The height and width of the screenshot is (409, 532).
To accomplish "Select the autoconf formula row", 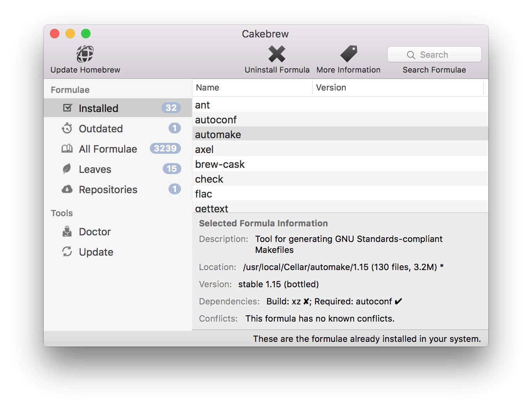I will [x=340, y=119].
